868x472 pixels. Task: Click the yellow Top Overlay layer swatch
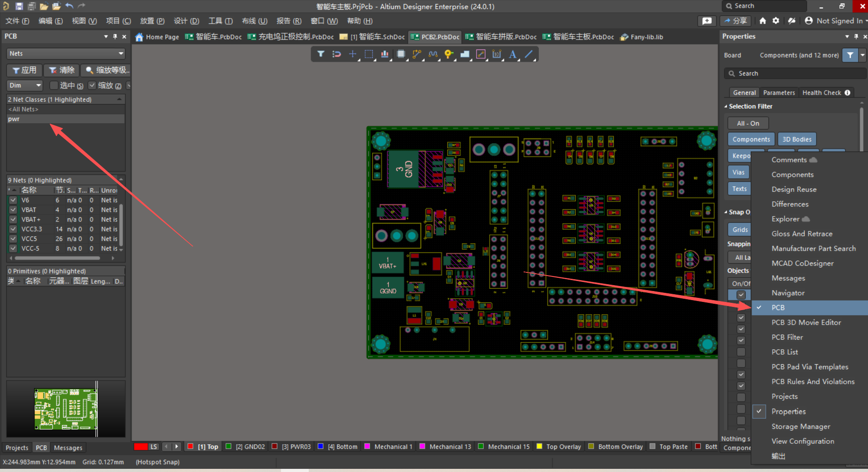(539, 447)
